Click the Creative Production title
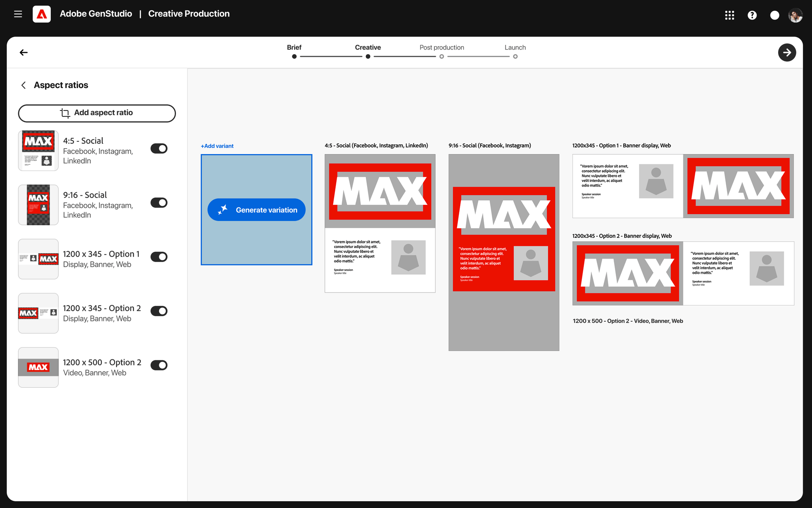 (189, 14)
